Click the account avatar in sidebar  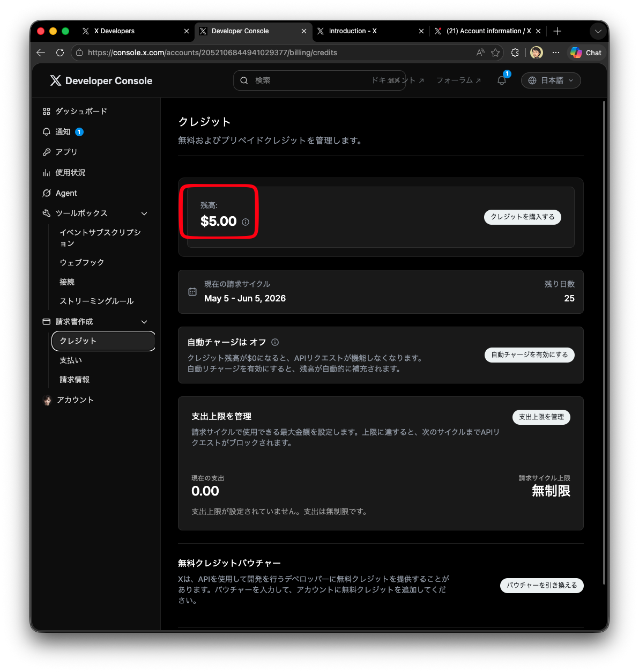pyautogui.click(x=47, y=400)
